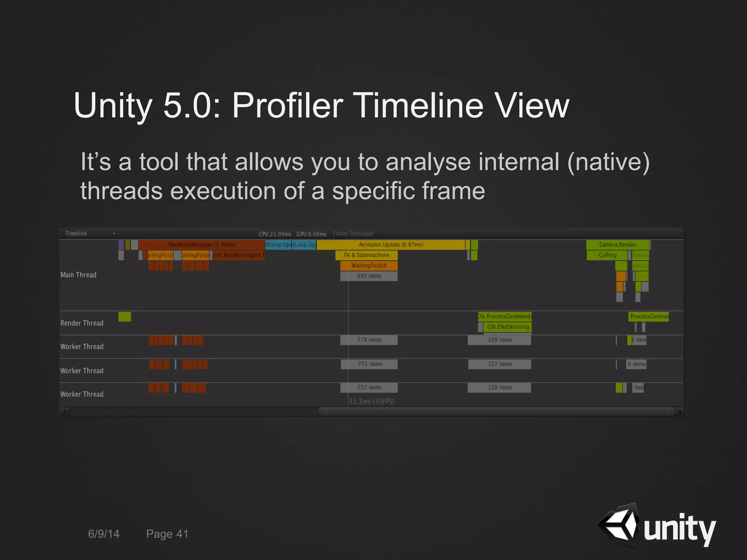The image size is (747, 560).
Task: Select the Animator.Update (6.87ms) block
Action: [x=391, y=245]
